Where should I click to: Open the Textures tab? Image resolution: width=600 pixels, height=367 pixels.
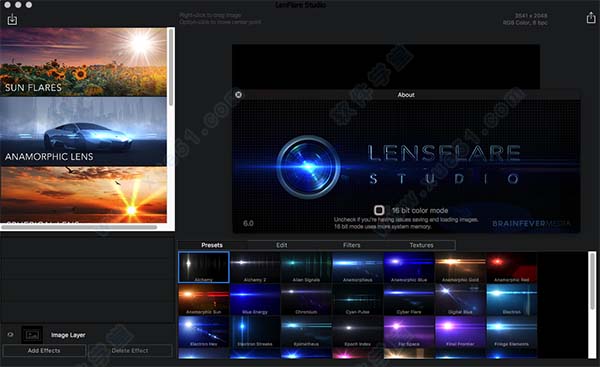point(421,245)
